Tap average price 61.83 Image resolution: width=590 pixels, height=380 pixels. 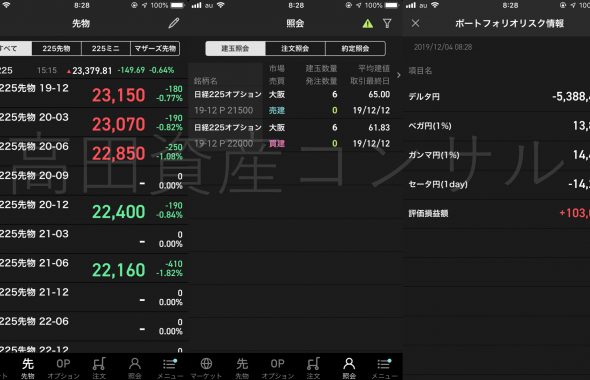click(x=379, y=128)
